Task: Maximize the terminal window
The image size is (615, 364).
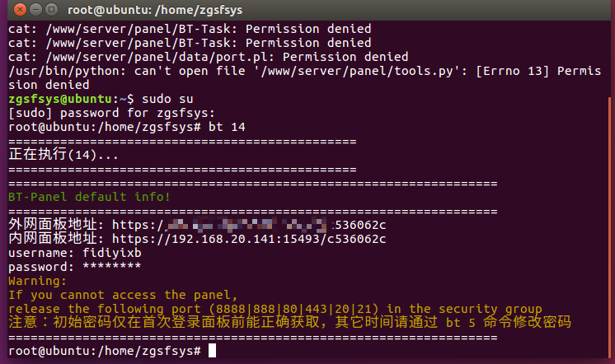Action: tap(51, 9)
